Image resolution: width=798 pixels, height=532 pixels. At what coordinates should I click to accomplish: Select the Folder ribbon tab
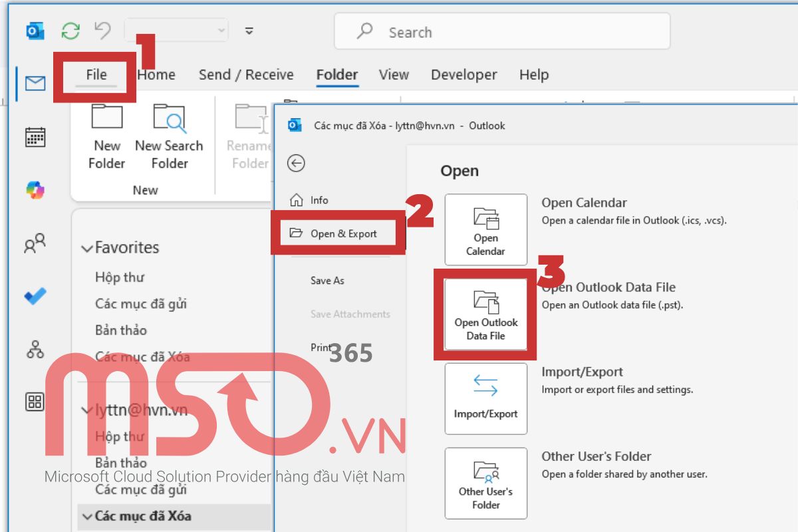[x=337, y=74]
